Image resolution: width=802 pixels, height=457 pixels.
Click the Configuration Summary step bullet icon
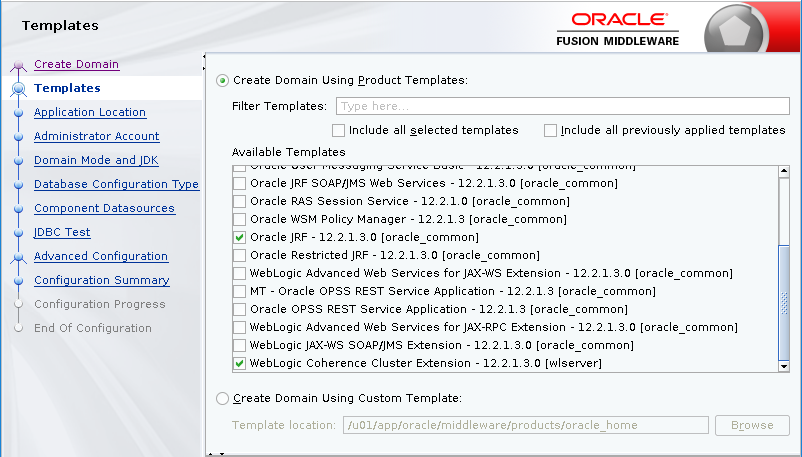pos(18,281)
